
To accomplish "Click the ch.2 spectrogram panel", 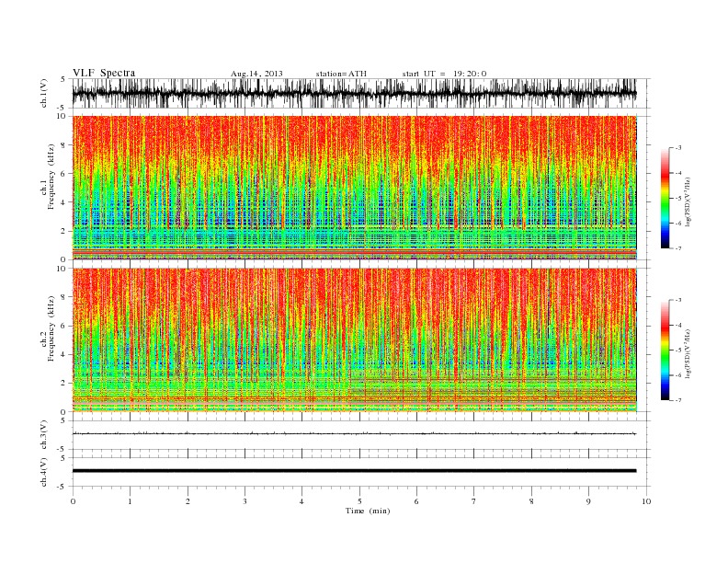I will (354, 340).
